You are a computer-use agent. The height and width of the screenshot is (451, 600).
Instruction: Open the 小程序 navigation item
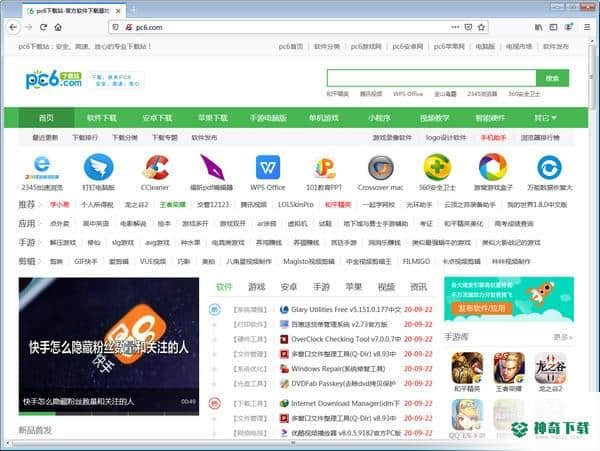(379, 118)
